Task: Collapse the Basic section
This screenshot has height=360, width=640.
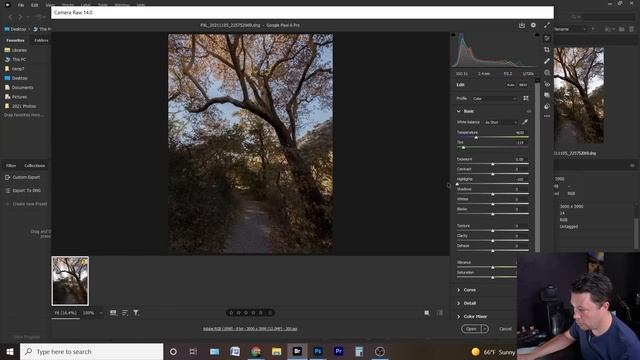Action: tap(458, 111)
